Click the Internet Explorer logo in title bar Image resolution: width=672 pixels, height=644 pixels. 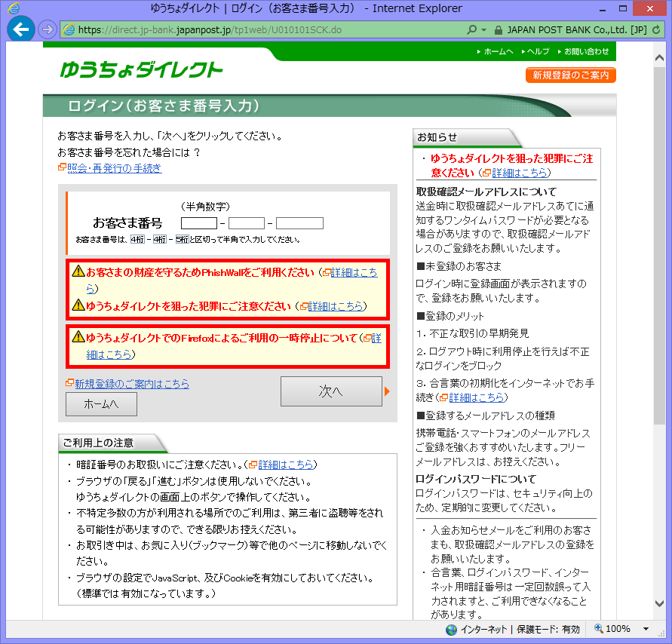click(14, 8)
